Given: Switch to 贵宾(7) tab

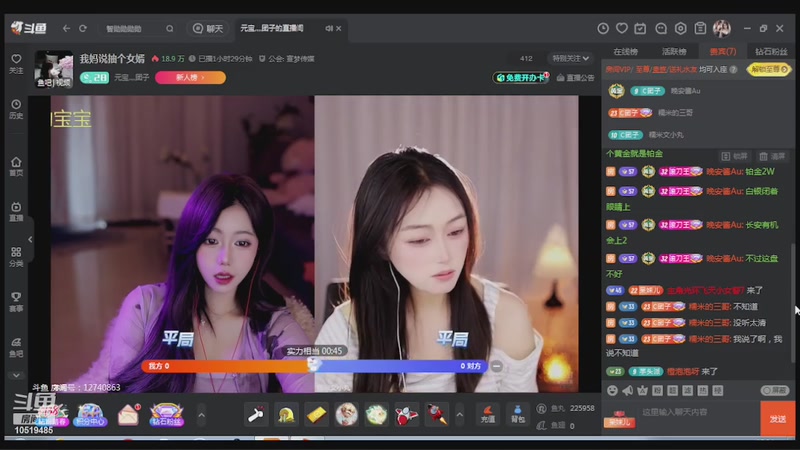Looking at the screenshot, I should pyautogui.click(x=722, y=52).
